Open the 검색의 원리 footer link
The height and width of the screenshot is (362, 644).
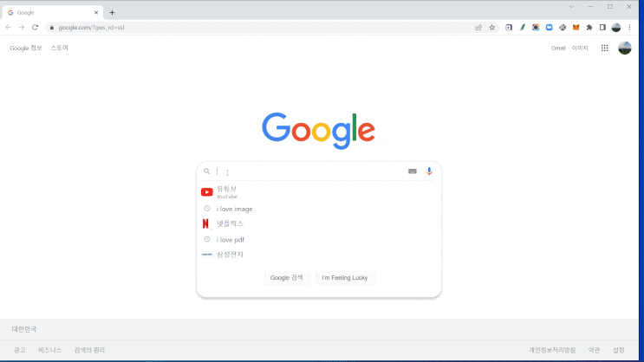89,350
